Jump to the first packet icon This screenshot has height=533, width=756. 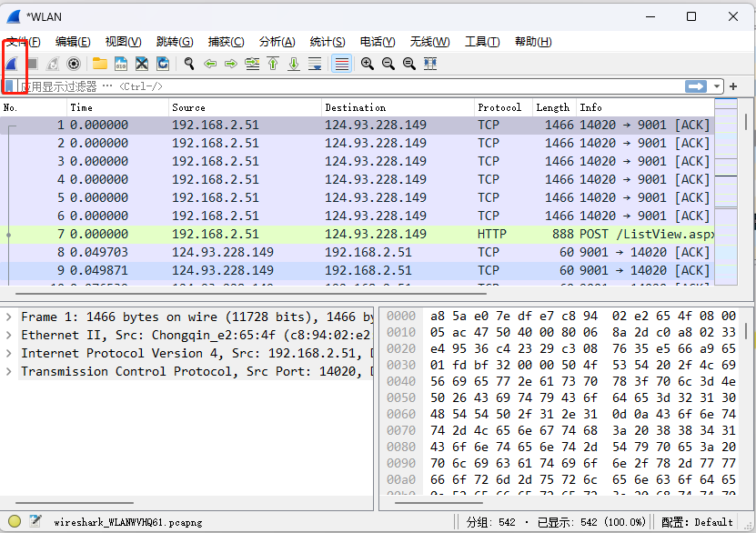coord(273,64)
